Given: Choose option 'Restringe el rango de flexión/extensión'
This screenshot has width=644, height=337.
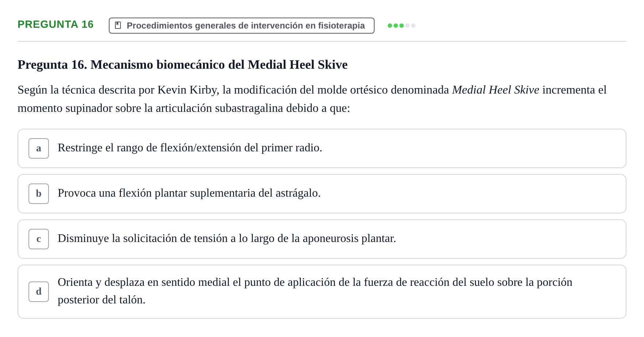Looking at the screenshot, I should tap(322, 148).
